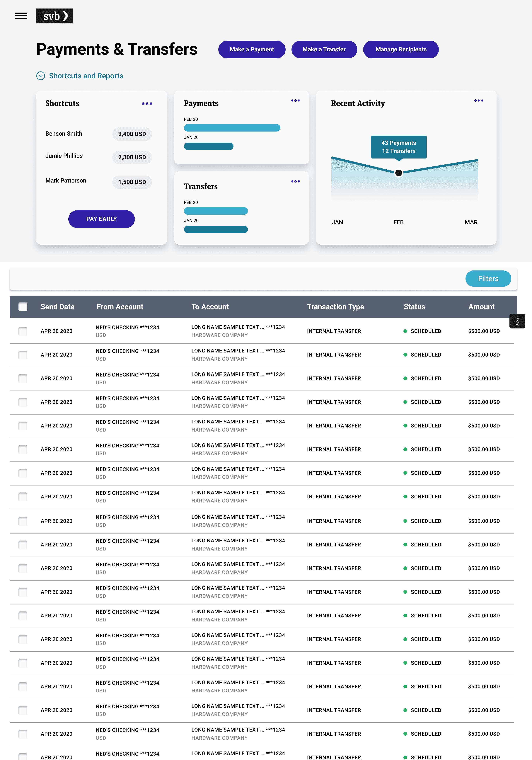Open Manage Recipients
The image size is (532, 760).
click(401, 49)
